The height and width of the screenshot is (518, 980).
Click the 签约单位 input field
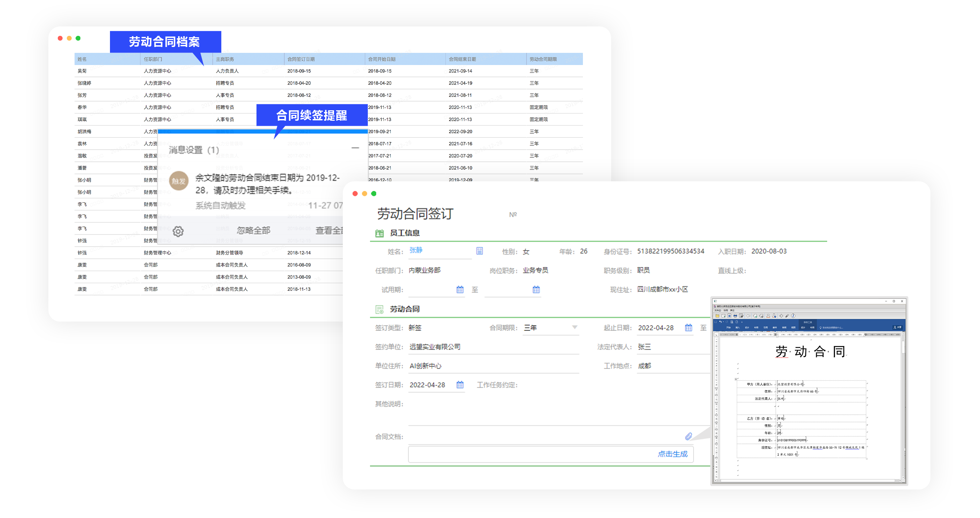point(493,347)
